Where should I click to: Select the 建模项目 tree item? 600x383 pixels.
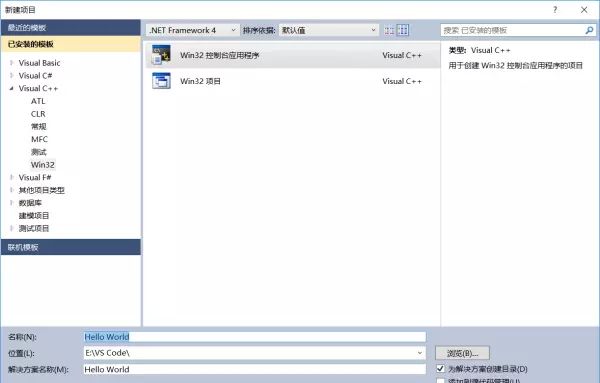point(34,215)
